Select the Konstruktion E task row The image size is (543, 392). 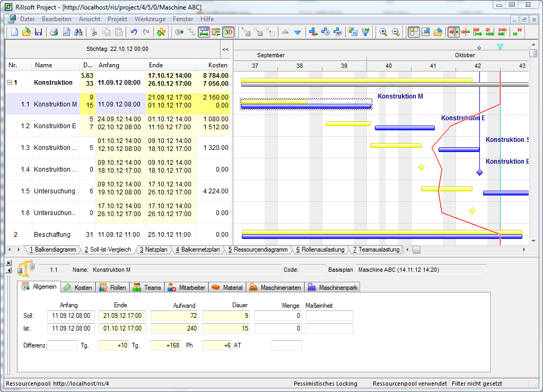pos(118,126)
